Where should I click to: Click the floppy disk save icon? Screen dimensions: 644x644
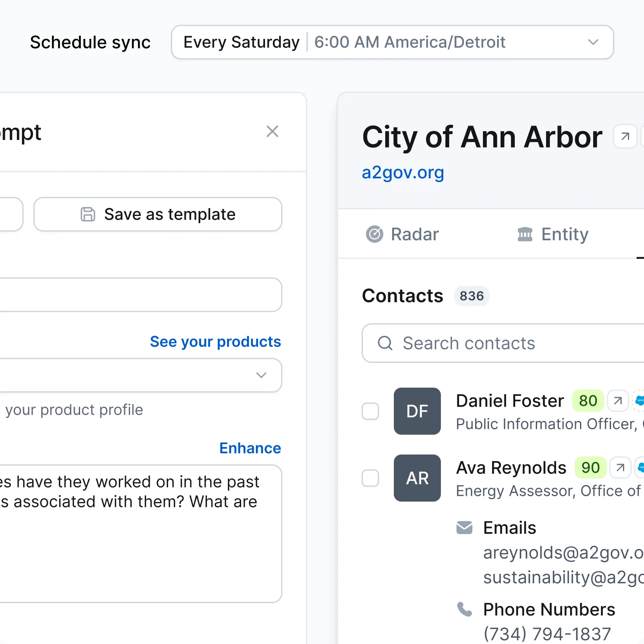pyautogui.click(x=88, y=214)
